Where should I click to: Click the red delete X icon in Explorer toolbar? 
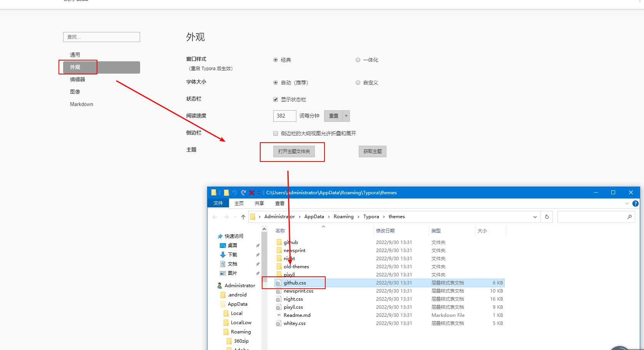pyautogui.click(x=252, y=193)
